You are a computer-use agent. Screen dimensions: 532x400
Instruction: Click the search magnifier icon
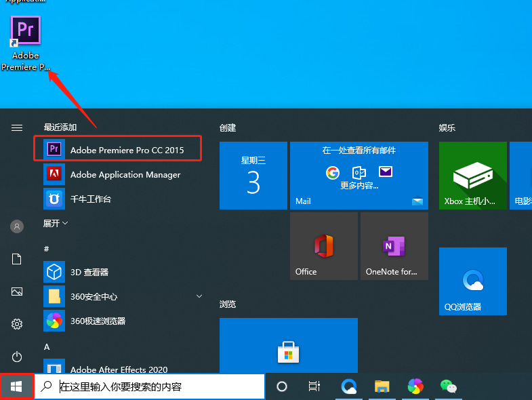click(46, 386)
